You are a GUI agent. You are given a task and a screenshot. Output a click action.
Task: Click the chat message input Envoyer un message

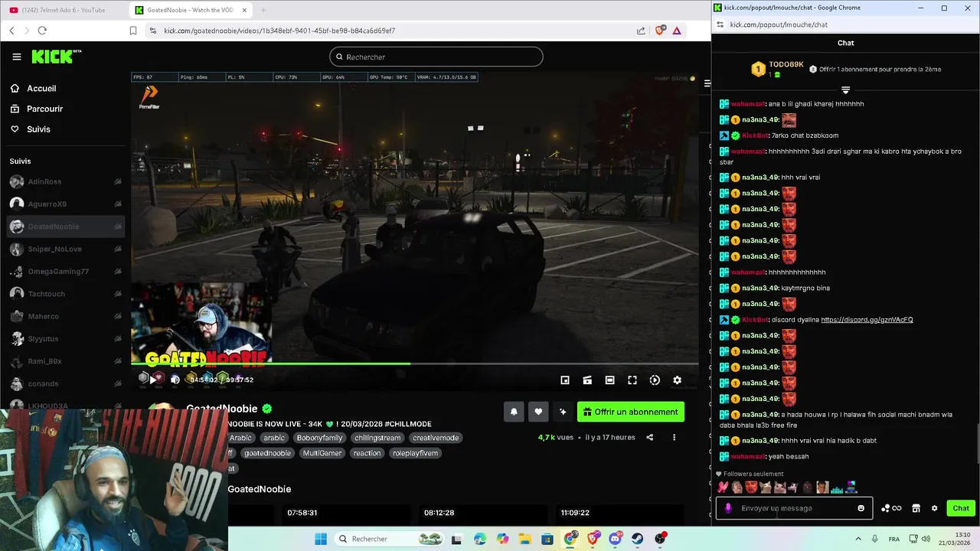[794, 508]
